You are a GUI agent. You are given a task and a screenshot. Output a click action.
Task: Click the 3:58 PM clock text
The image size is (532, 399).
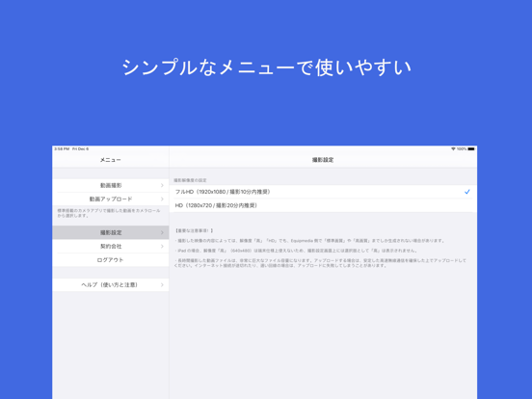[x=62, y=149]
